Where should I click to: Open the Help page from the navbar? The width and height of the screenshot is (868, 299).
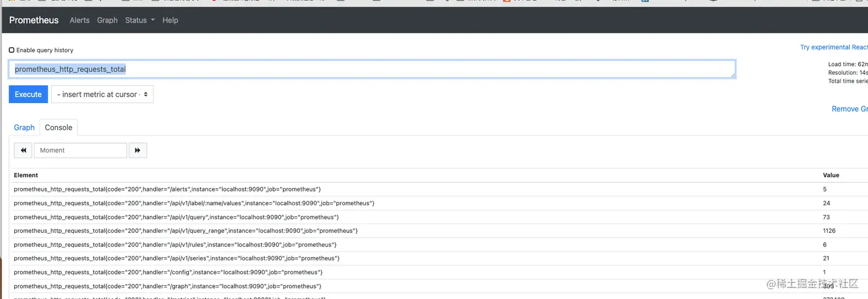(170, 20)
